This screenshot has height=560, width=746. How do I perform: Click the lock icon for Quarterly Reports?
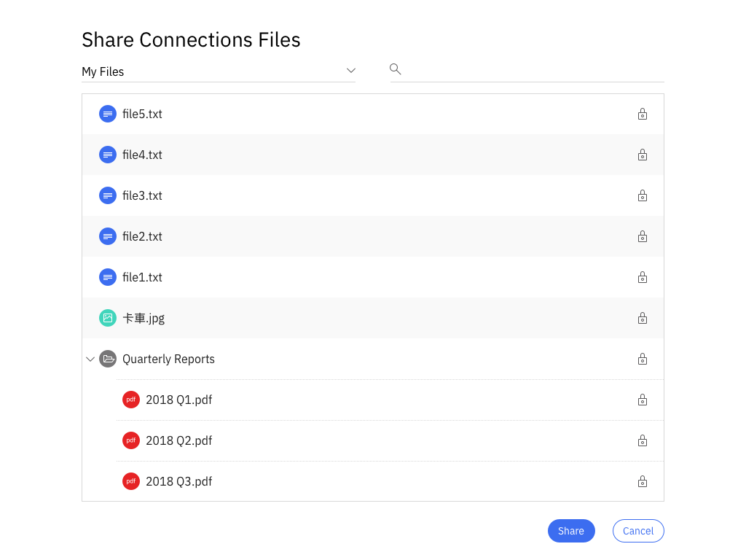642,359
